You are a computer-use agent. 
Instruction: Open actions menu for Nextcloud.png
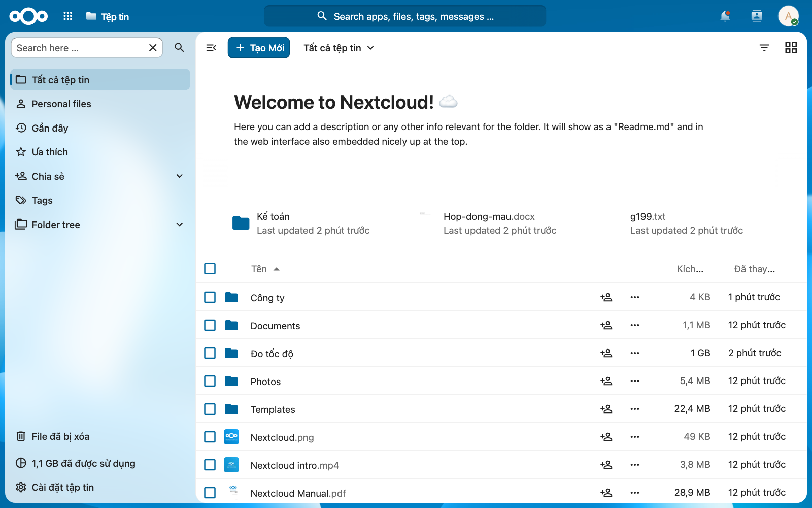635,437
